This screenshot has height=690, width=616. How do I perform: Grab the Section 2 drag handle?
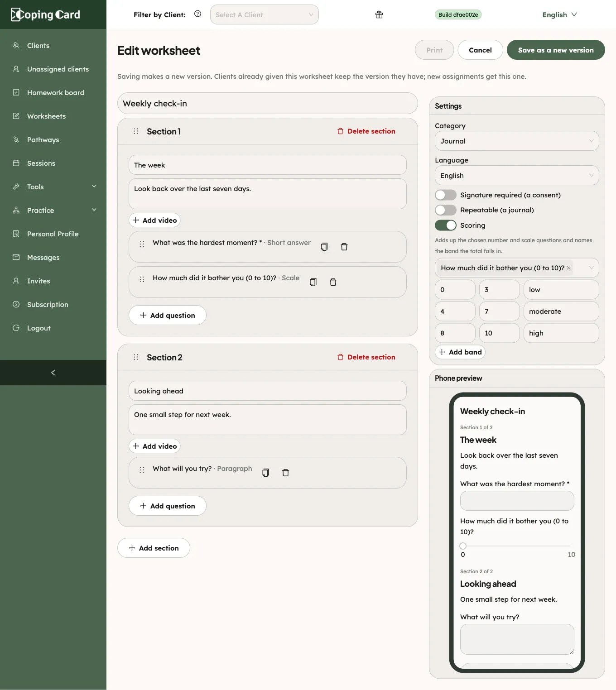(136, 357)
